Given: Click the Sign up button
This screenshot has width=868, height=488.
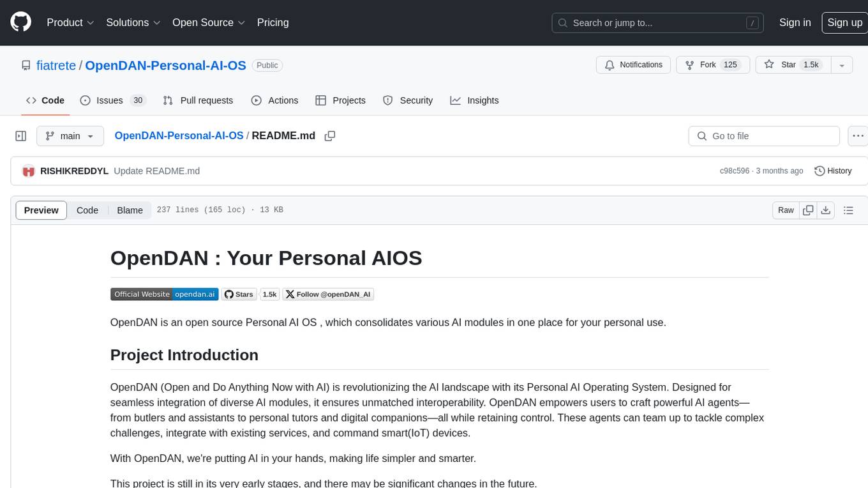Looking at the screenshot, I should coord(844,22).
